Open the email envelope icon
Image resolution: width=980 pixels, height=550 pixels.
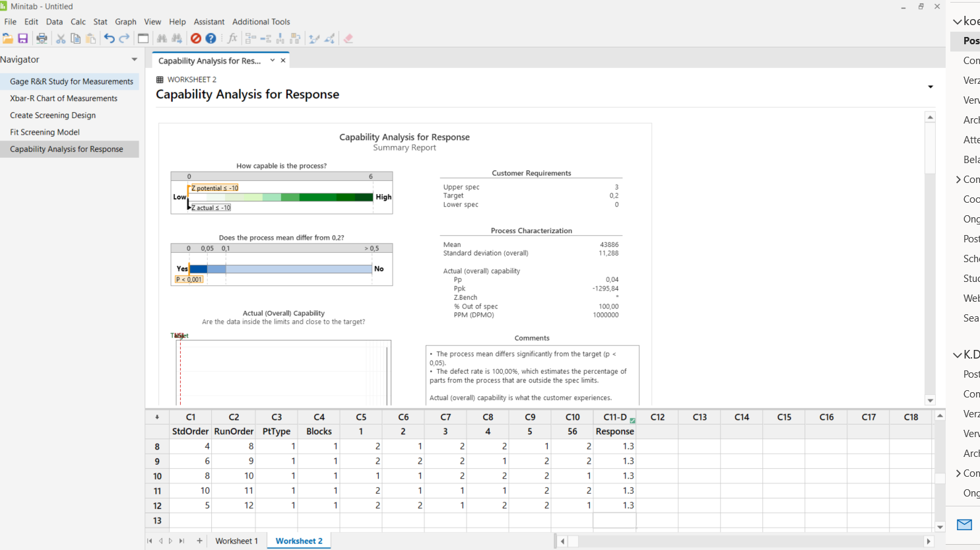(964, 524)
